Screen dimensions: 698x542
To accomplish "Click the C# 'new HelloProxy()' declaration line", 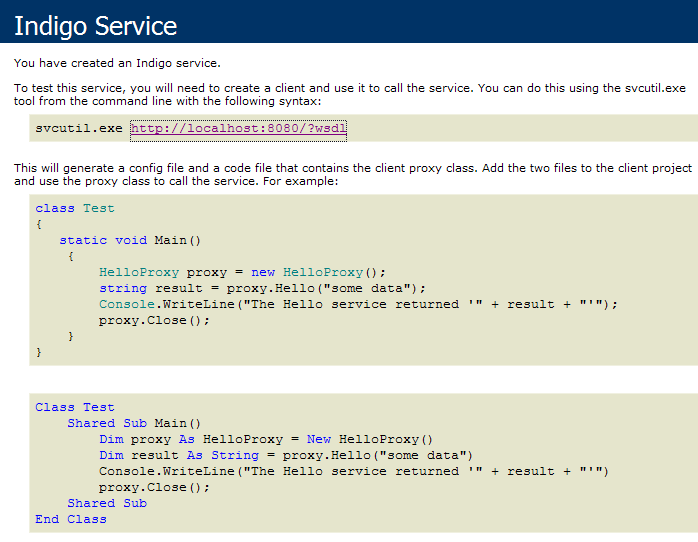I will pyautogui.click(x=241, y=272).
